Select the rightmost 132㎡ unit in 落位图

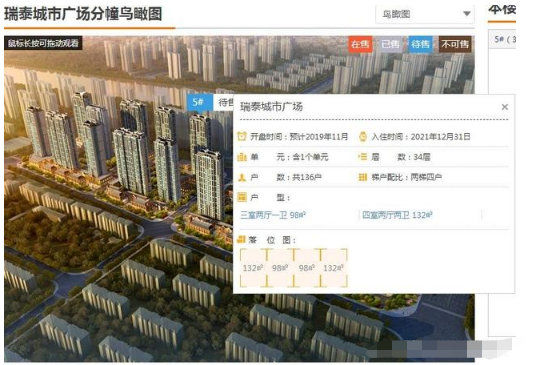334,268
